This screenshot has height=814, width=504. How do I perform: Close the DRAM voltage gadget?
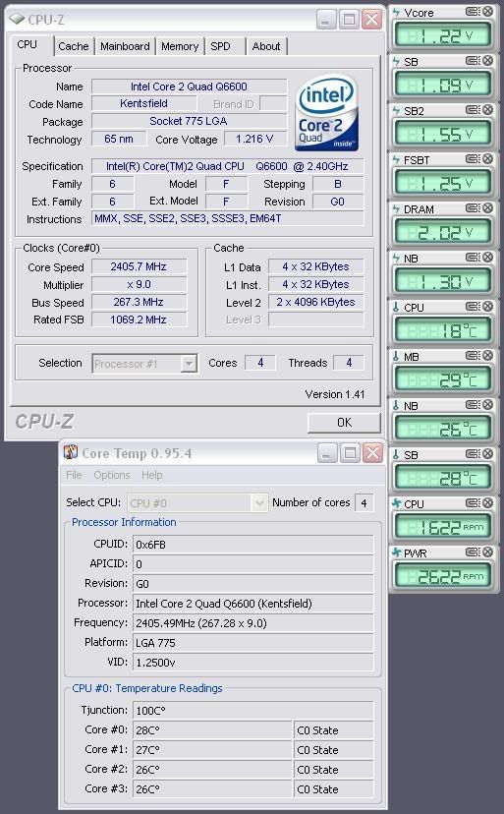coord(487,208)
